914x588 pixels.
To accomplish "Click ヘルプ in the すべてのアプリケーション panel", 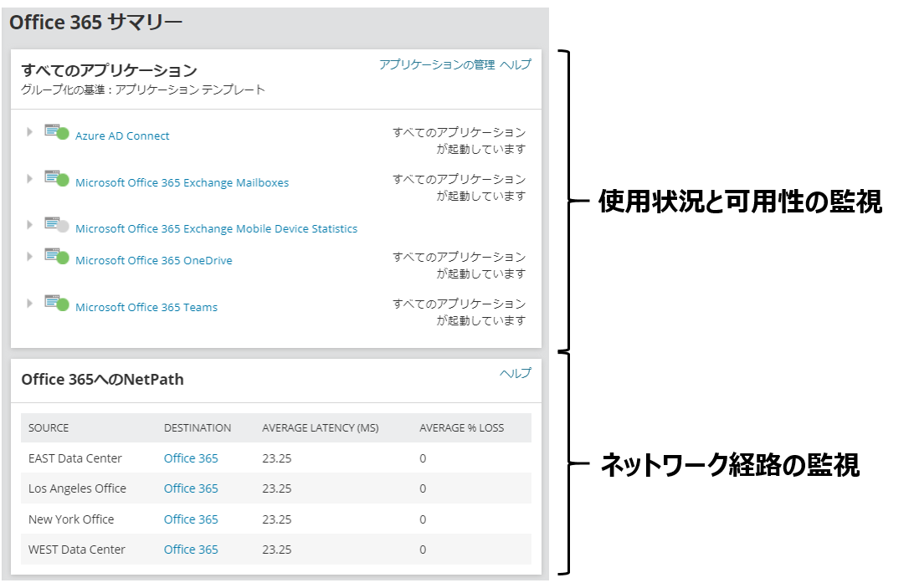I will (x=516, y=64).
